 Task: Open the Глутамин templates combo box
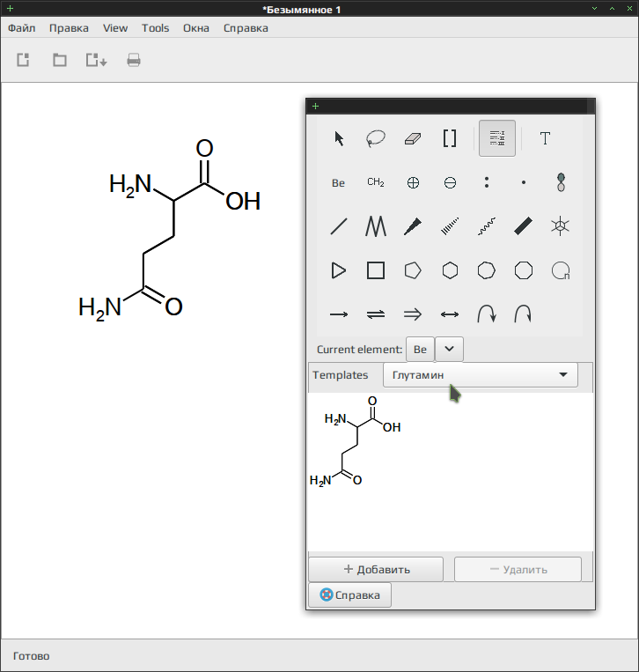(480, 375)
